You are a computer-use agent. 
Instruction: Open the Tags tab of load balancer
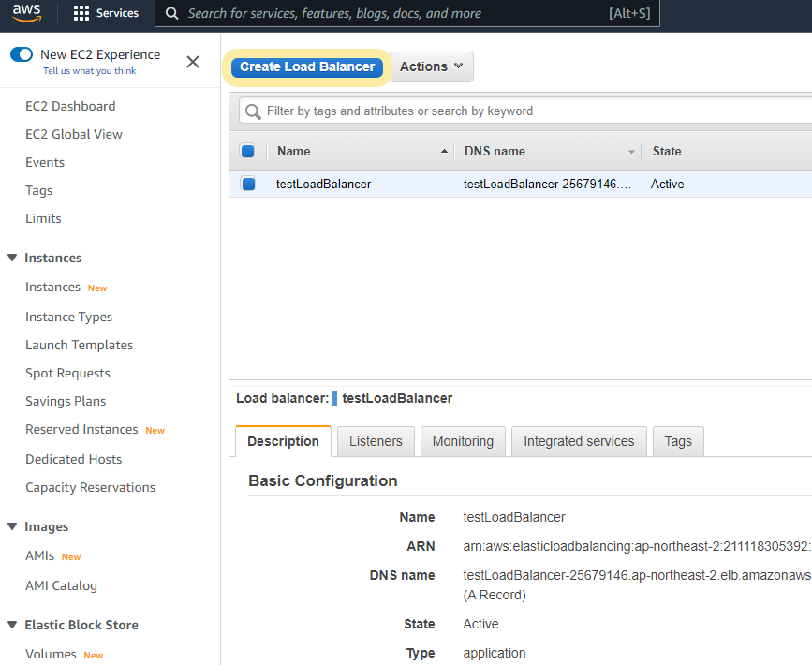[x=678, y=441]
